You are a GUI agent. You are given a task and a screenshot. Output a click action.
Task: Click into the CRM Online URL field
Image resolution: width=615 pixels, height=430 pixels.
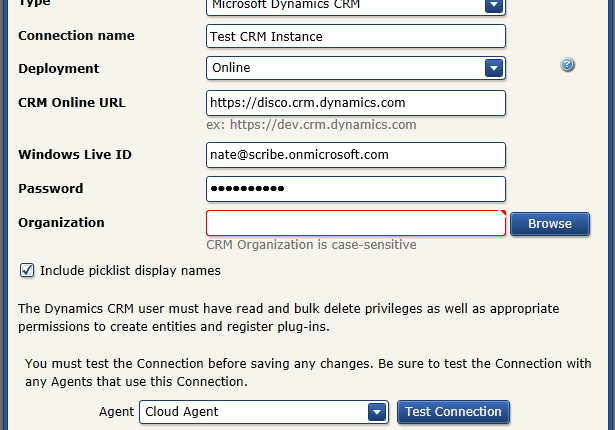(x=355, y=102)
